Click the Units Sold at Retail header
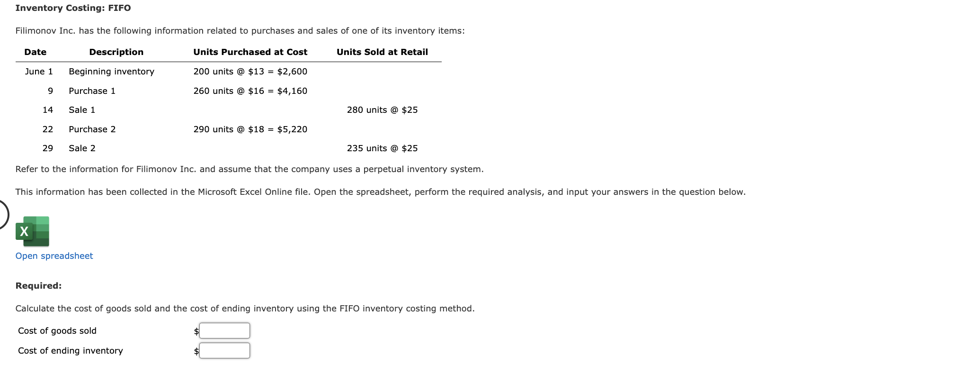 point(382,52)
